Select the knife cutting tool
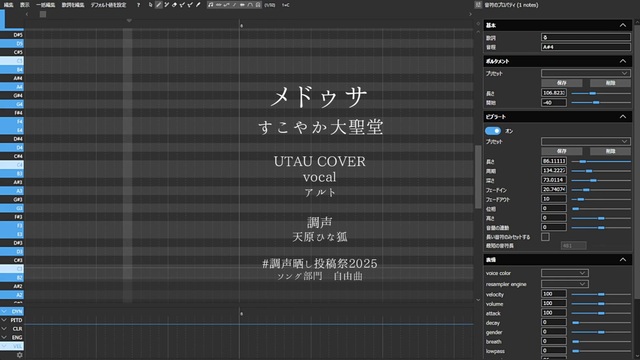Image resolution: width=640 pixels, height=360 pixels. click(x=198, y=5)
